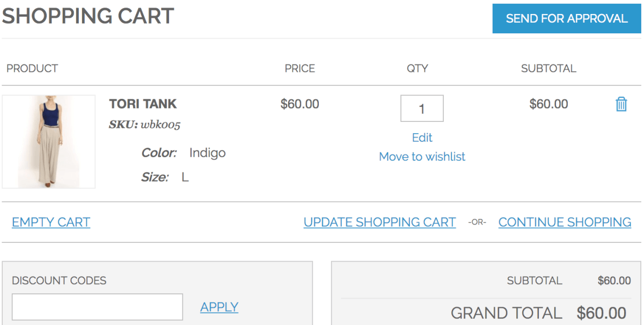Click the Shopping Cart page heading
This screenshot has width=644, height=325.
point(88,17)
